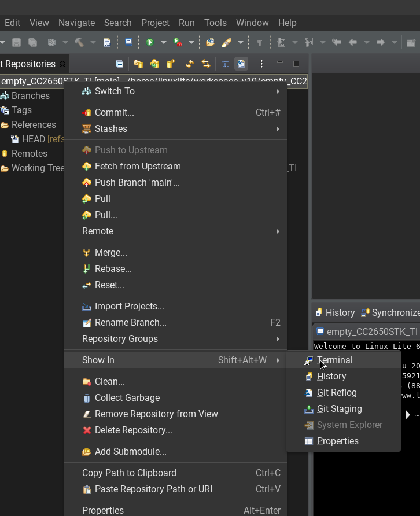The image size is (420, 516).
Task: Open the Help menu
Action: click(288, 23)
